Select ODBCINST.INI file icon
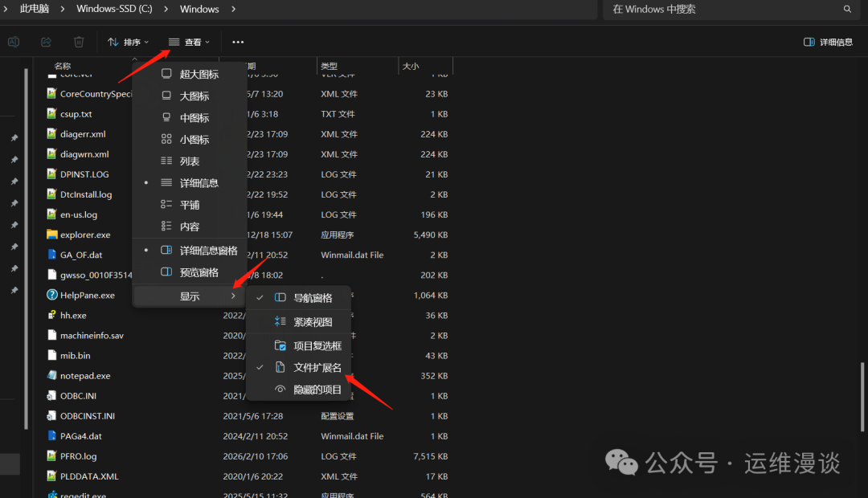The height and width of the screenshot is (498, 868). [52, 415]
